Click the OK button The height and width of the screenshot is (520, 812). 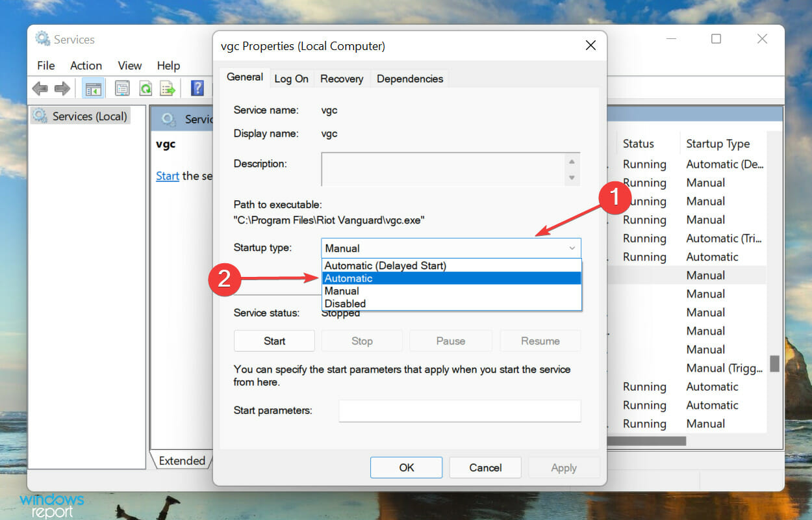[407, 467]
